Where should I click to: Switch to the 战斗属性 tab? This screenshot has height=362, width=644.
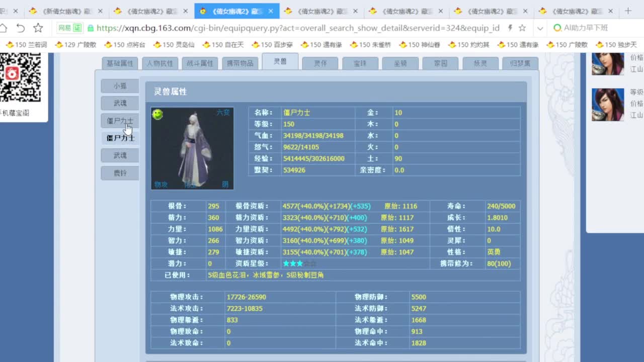200,63
